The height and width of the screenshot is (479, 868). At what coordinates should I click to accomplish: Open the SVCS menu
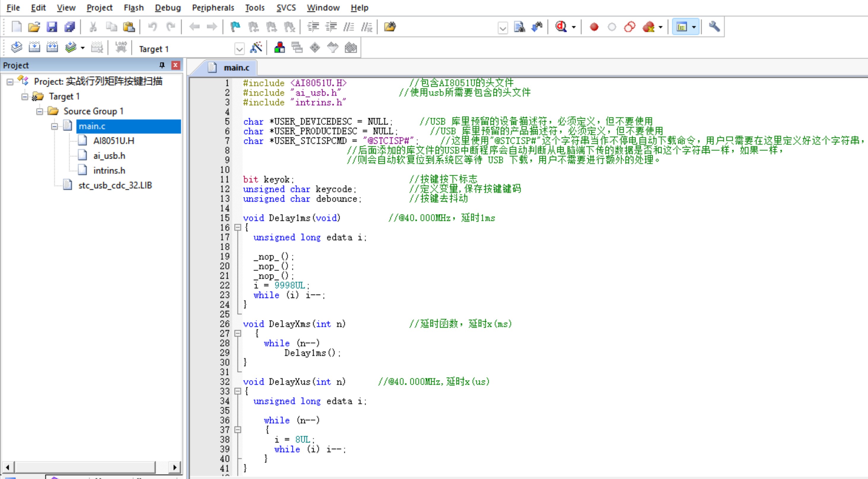click(286, 7)
